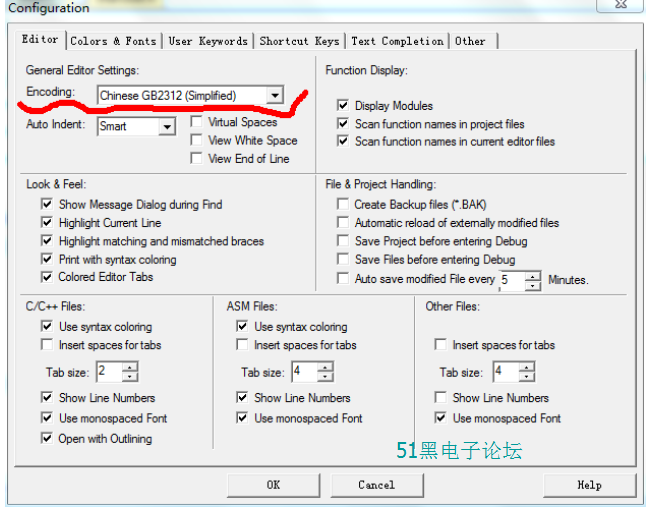Viewport: 647px width, 508px height.
Task: Click the ASM Tab size field
Action: (305, 372)
